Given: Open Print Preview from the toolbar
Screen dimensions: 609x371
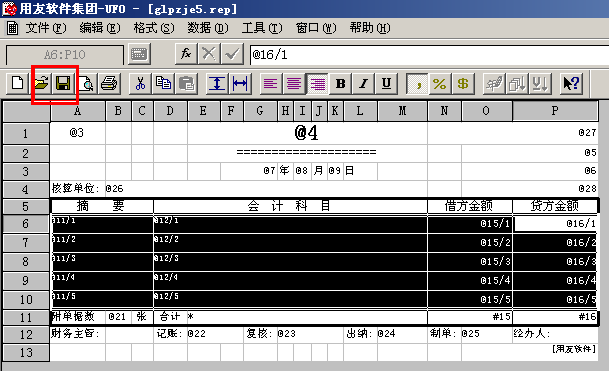Looking at the screenshot, I should tap(86, 84).
